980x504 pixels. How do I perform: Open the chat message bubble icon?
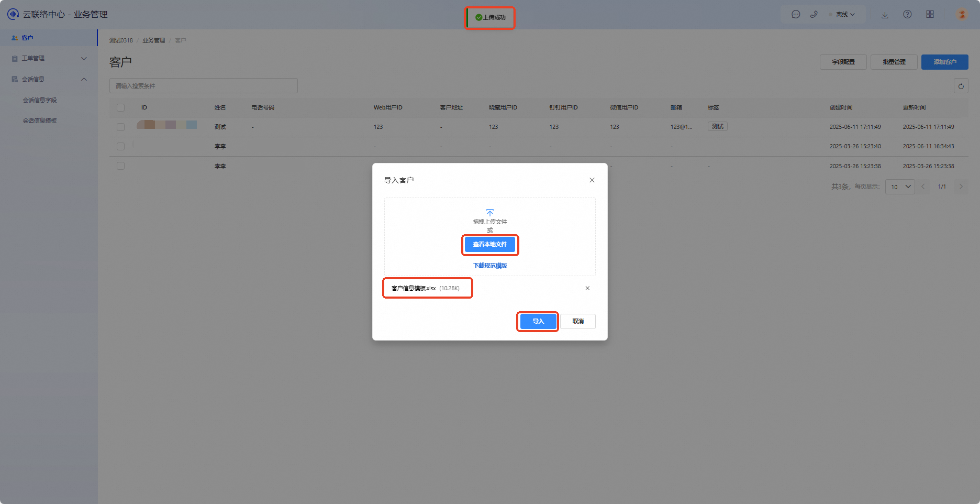click(x=796, y=15)
